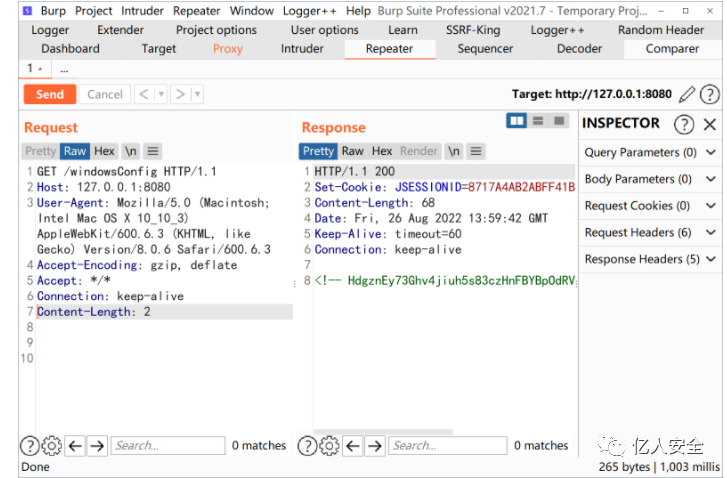Open the Project options tab

(x=216, y=30)
